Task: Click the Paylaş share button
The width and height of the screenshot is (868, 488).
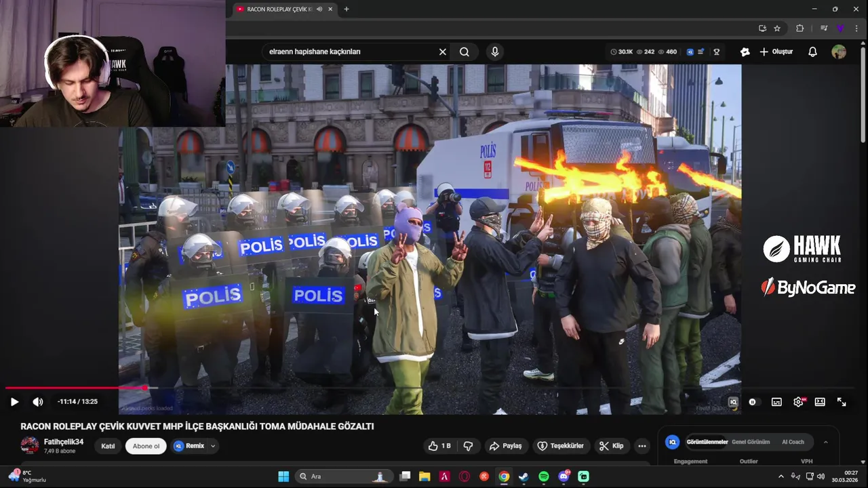Action: click(506, 446)
